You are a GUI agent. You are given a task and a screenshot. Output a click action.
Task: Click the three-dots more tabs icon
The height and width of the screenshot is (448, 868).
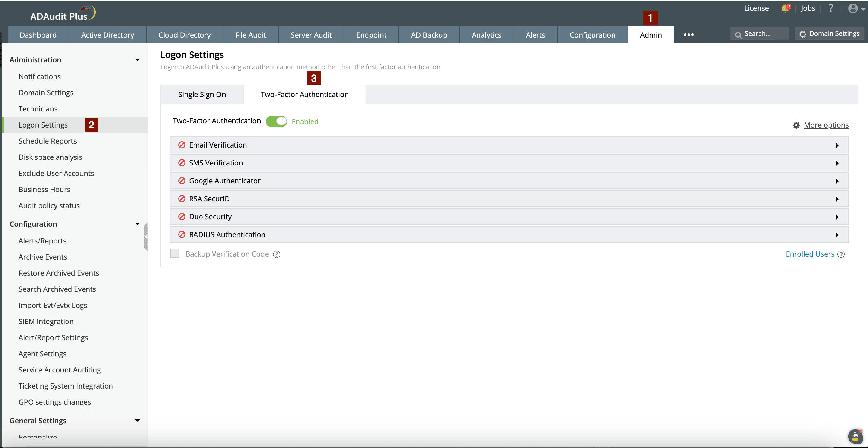point(689,35)
